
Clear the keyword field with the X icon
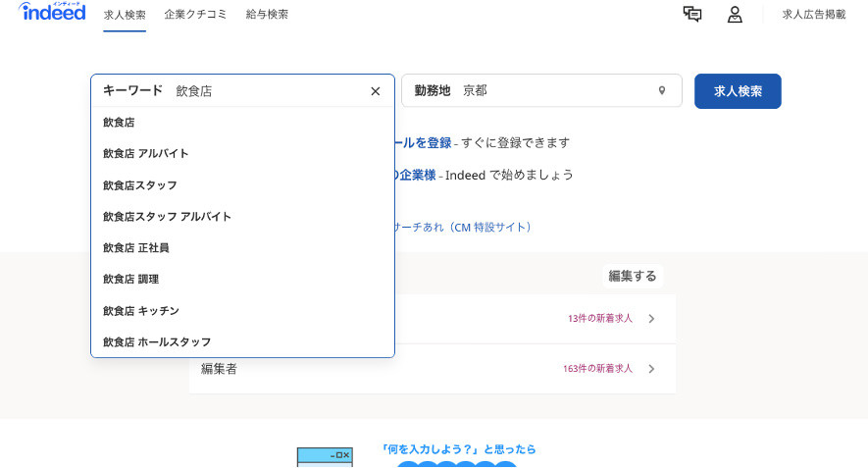pyautogui.click(x=375, y=91)
